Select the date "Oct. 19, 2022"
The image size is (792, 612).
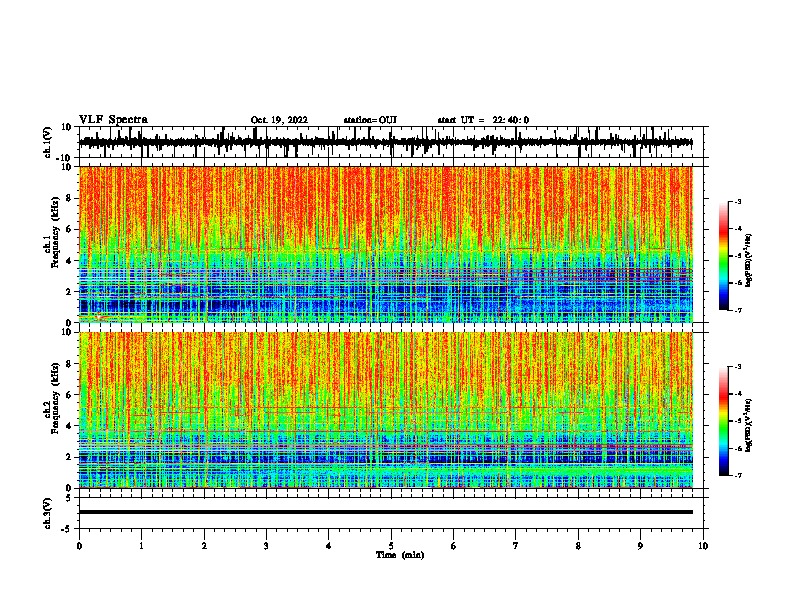pos(279,120)
